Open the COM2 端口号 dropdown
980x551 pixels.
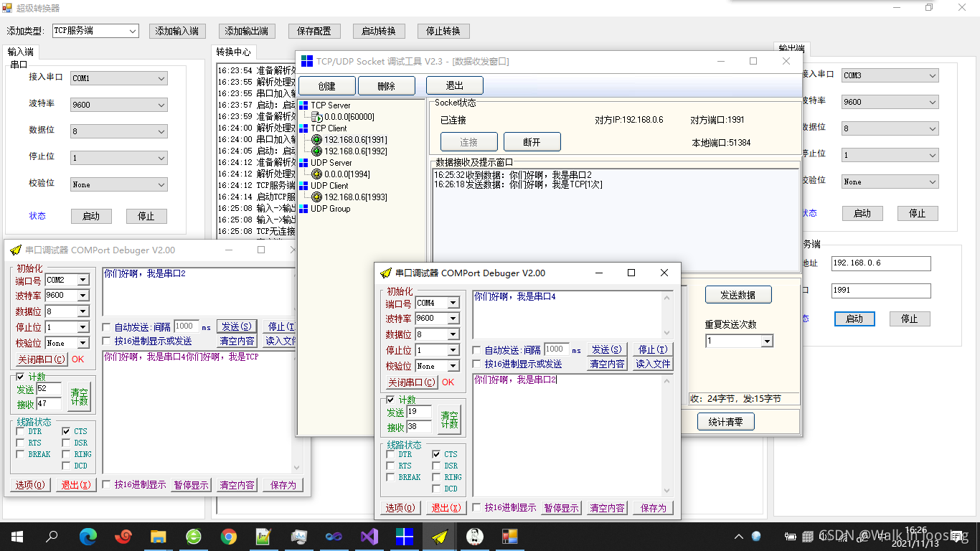point(83,280)
